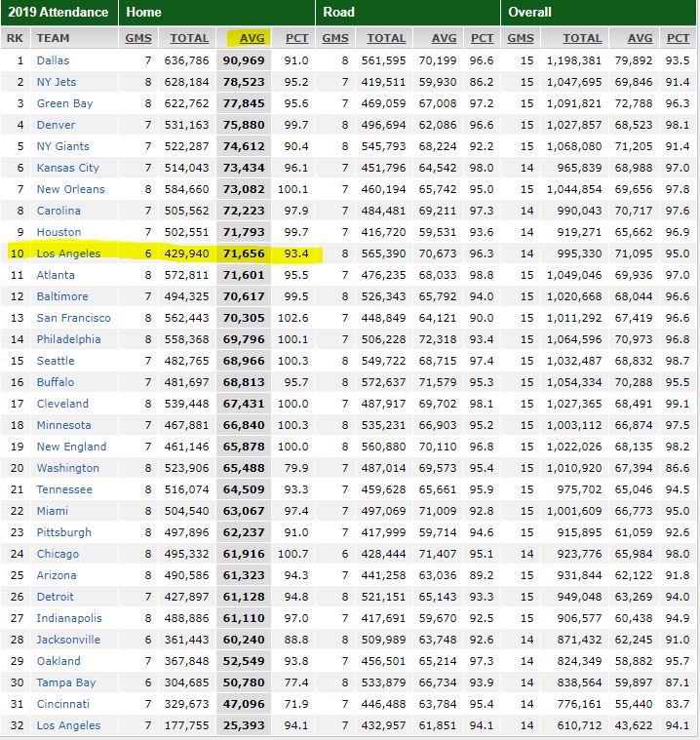This screenshot has height=740, width=700.
Task: Click the RK column header
Action: tap(15, 38)
